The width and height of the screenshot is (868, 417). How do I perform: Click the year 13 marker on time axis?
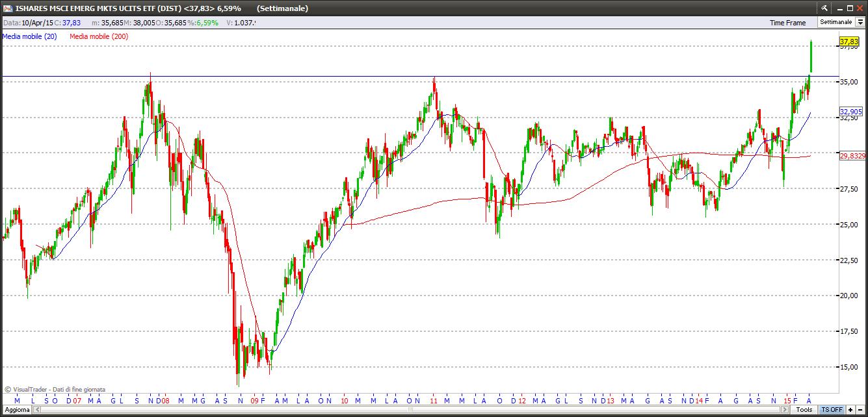coord(611,401)
